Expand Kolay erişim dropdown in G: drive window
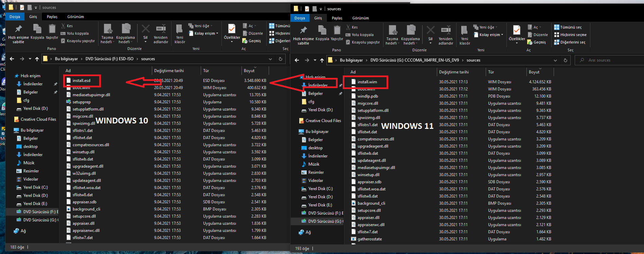644x254 pixels. coord(488,35)
